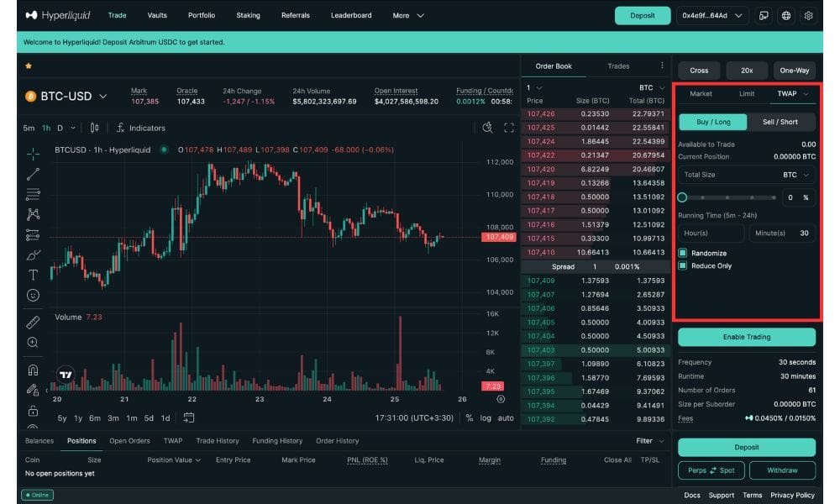Open the order book BTC unit dropdown
840x504 pixels.
[x=652, y=87]
